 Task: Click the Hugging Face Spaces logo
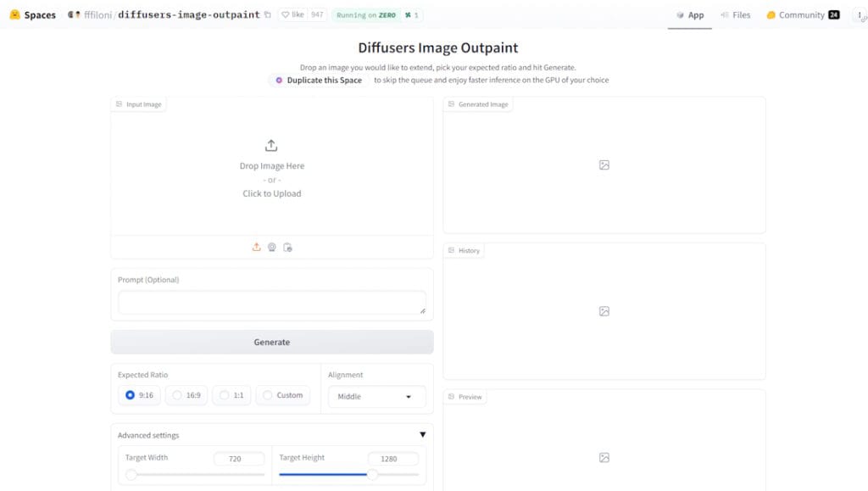(15, 15)
